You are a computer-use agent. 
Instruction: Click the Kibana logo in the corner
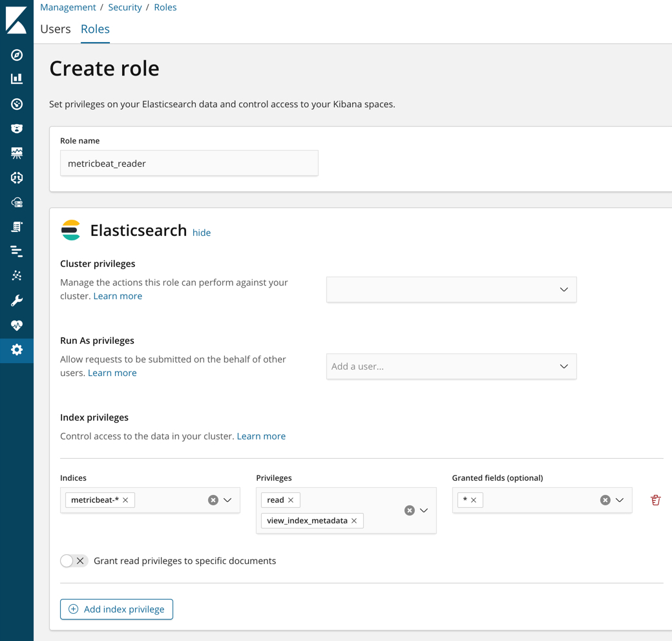point(16,19)
